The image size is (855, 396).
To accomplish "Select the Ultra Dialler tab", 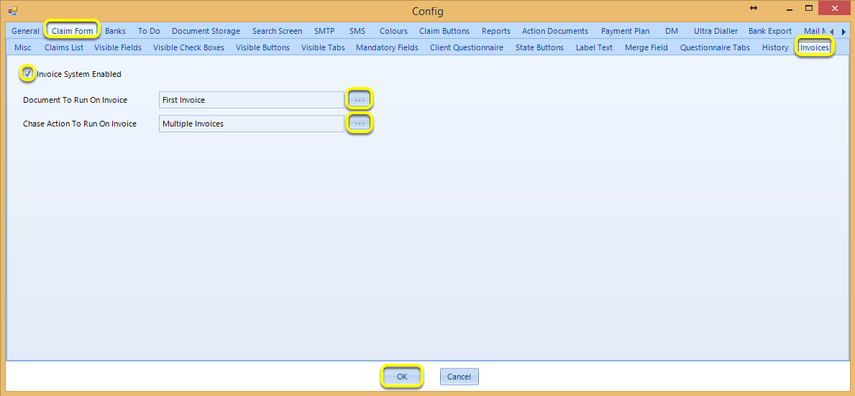I will (715, 31).
